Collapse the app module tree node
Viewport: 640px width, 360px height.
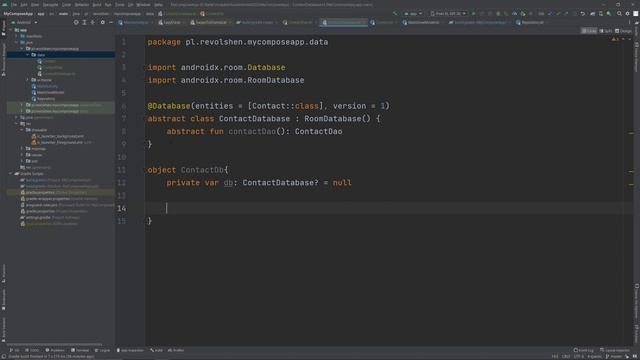coord(11,30)
